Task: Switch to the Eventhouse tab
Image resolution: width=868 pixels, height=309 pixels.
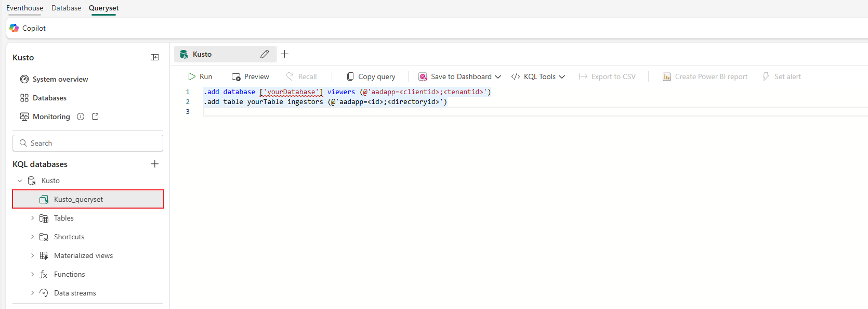Action: (x=25, y=8)
